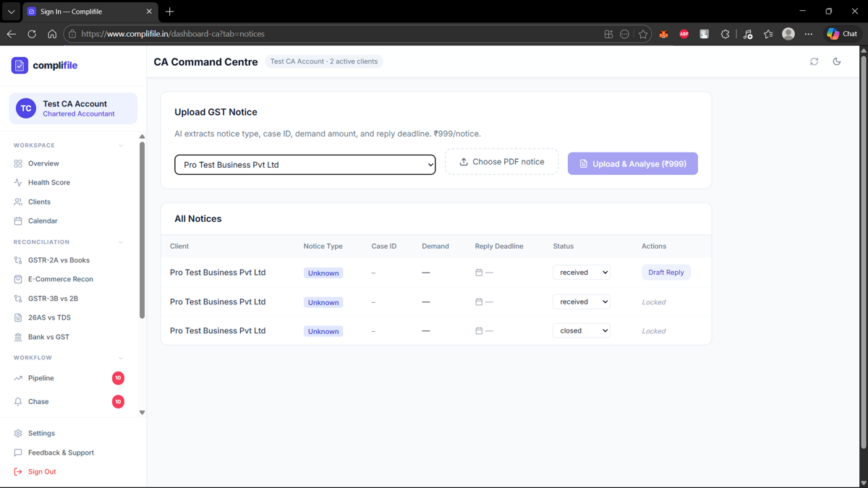Image resolution: width=868 pixels, height=488 pixels.
Task: Open the favorites list icon
Action: (768, 34)
